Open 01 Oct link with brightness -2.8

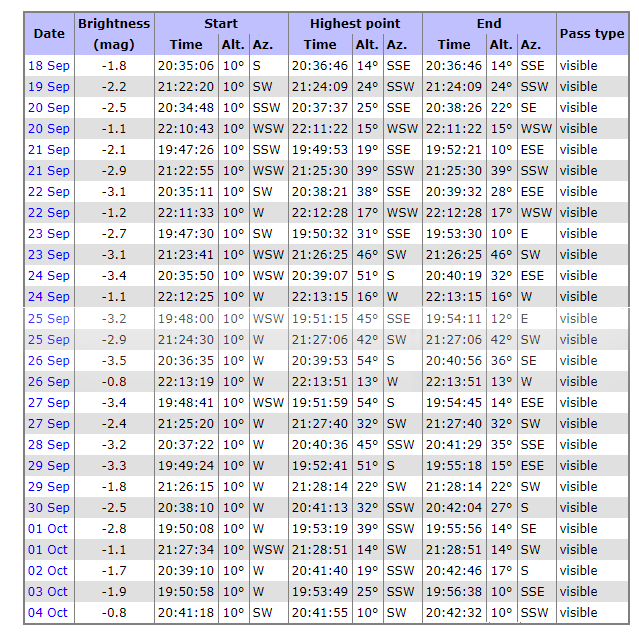[48, 529]
